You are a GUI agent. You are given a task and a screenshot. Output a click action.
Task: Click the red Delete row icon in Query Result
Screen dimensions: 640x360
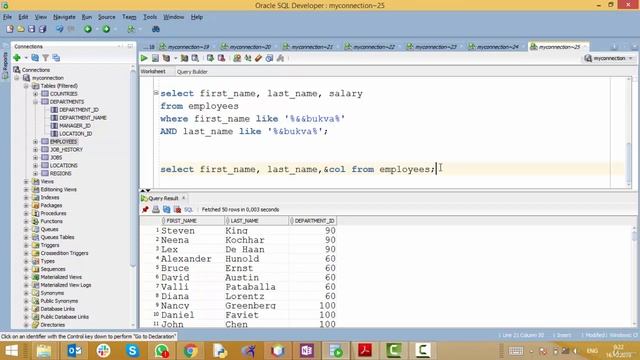point(178,209)
